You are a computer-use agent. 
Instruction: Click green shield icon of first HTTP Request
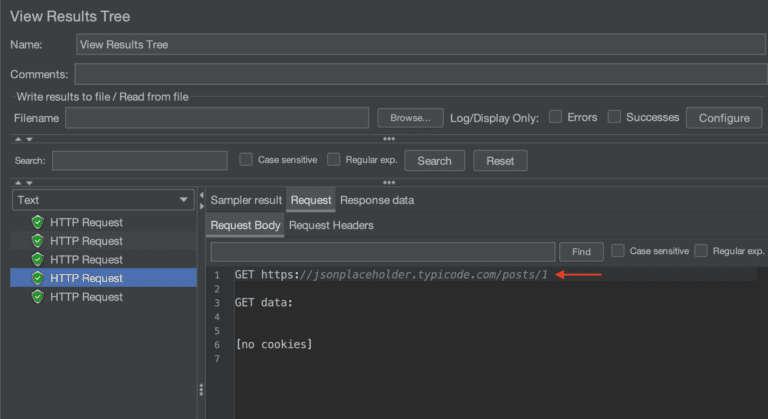pos(38,222)
